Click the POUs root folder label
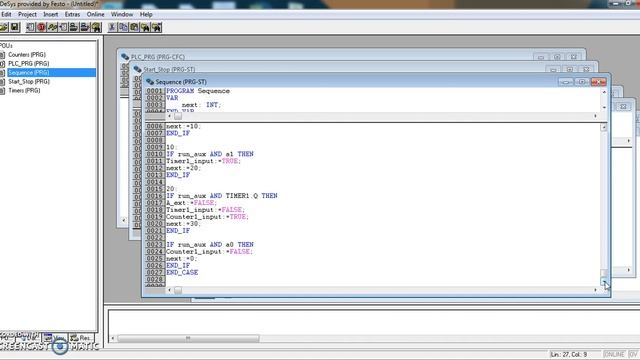Screen dimensions: 640x360 click(x=6, y=45)
